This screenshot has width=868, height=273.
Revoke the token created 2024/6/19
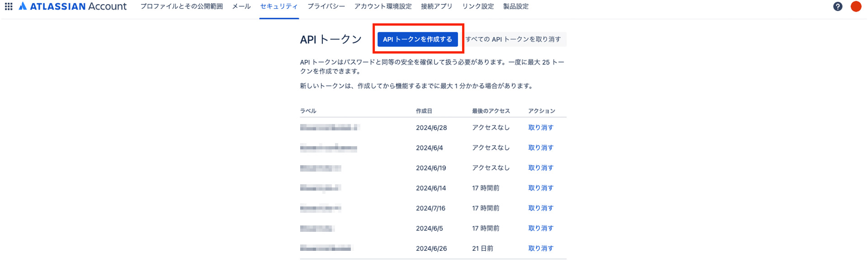tap(541, 168)
